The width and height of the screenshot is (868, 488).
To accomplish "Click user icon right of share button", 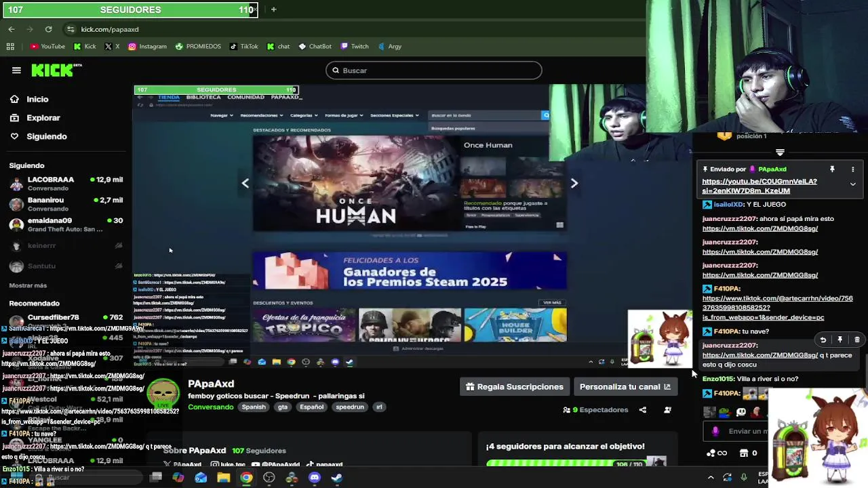I will click(667, 409).
